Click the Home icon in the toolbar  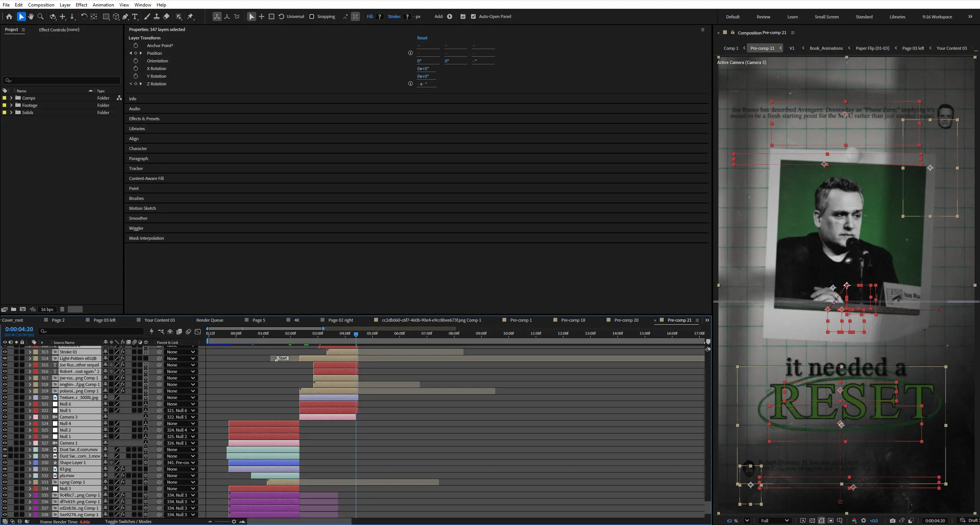9,16
